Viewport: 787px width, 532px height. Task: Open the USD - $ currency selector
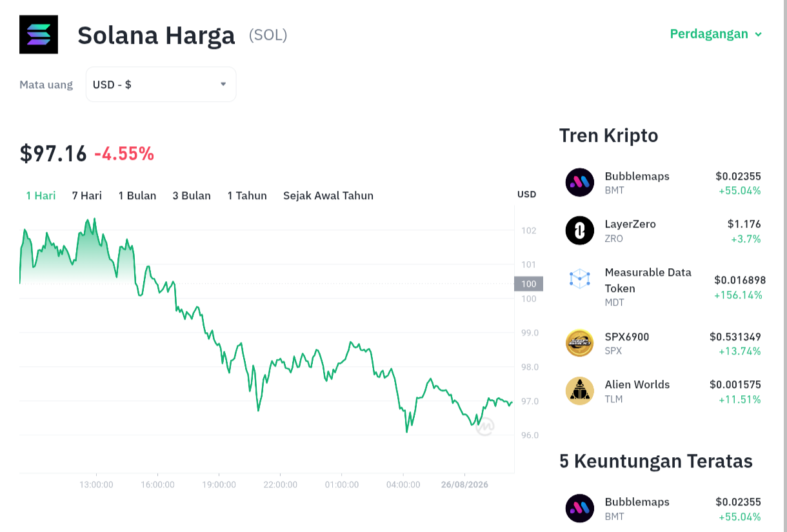(x=161, y=84)
